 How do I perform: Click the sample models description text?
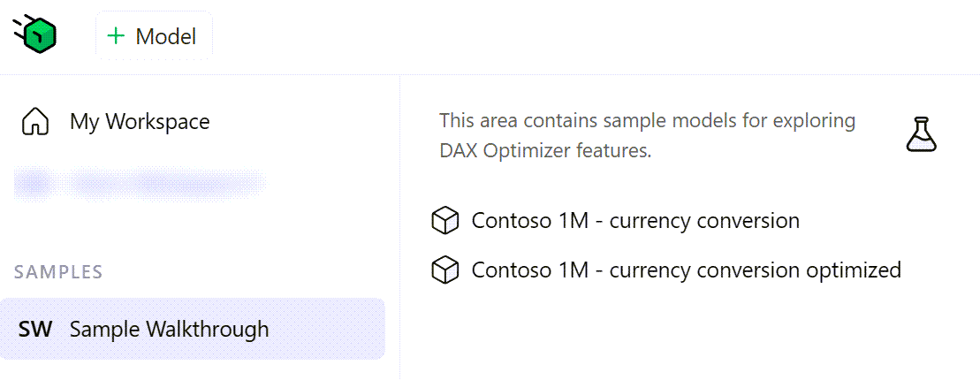tap(647, 135)
